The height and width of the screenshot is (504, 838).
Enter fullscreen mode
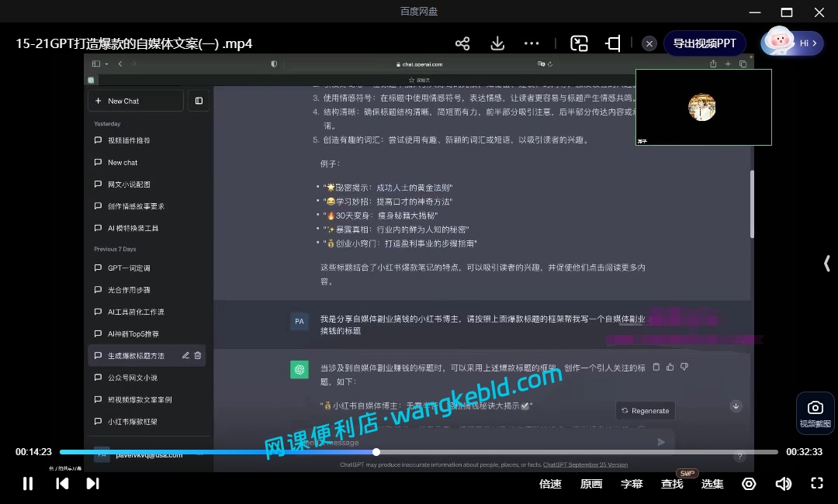(x=816, y=483)
